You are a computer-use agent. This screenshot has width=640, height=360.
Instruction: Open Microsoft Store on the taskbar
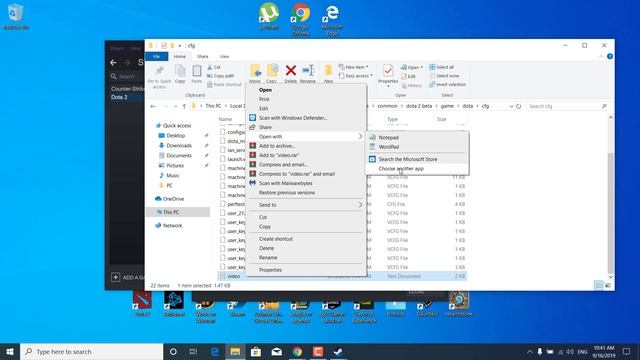pyautogui.click(x=256, y=351)
